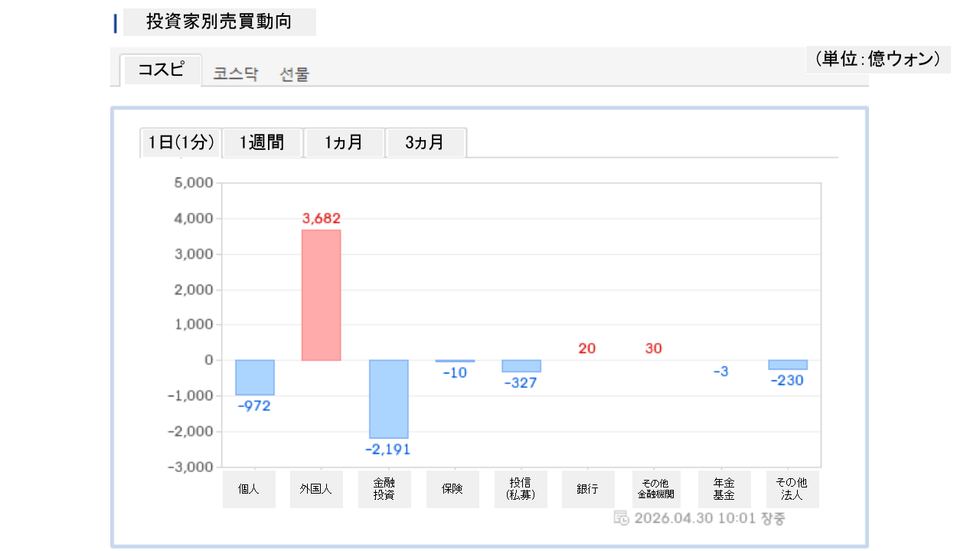Click the blue 個人 -972 bar
The height and width of the screenshot is (551, 980).
click(x=255, y=377)
